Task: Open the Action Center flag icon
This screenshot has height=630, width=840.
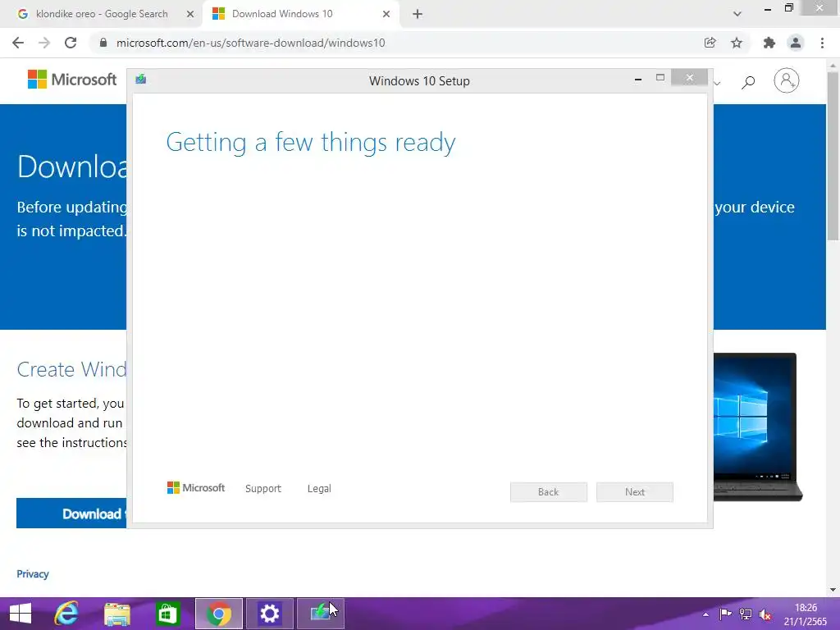Action: pyautogui.click(x=725, y=614)
